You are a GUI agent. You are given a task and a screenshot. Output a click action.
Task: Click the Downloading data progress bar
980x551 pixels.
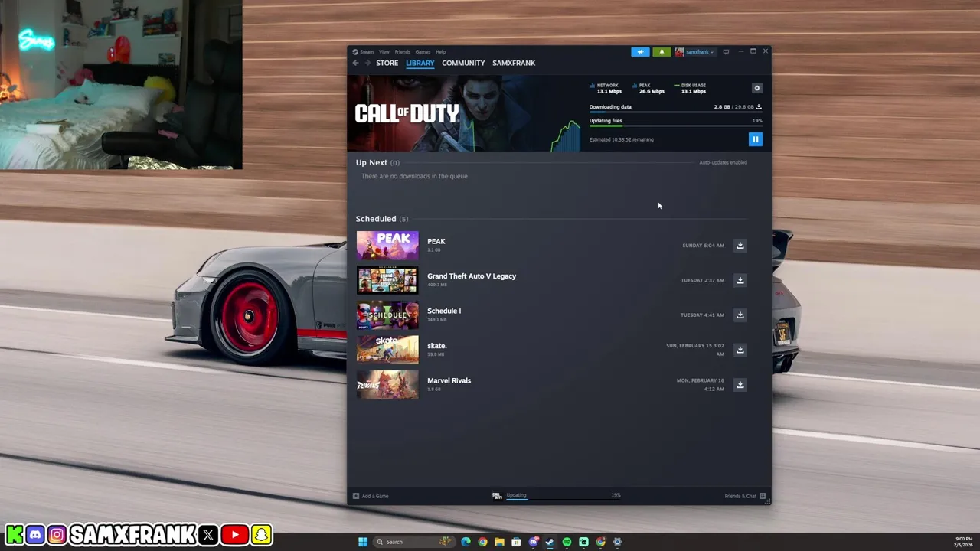(x=675, y=112)
